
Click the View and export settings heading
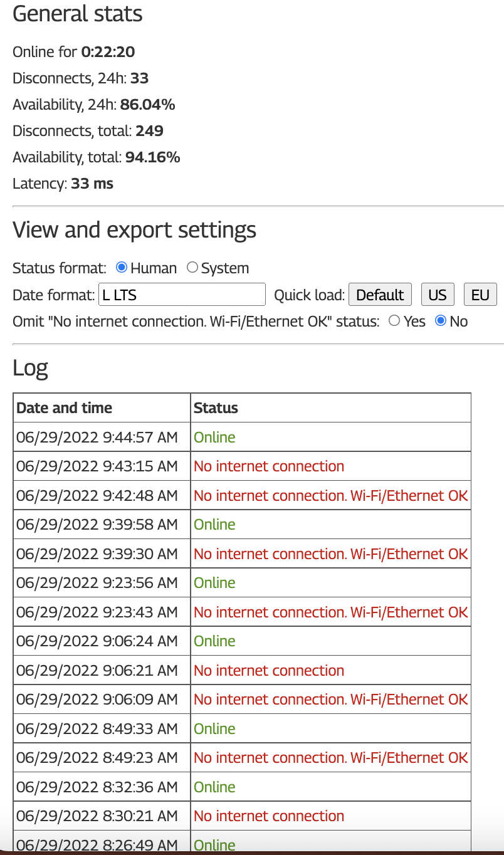click(x=134, y=230)
